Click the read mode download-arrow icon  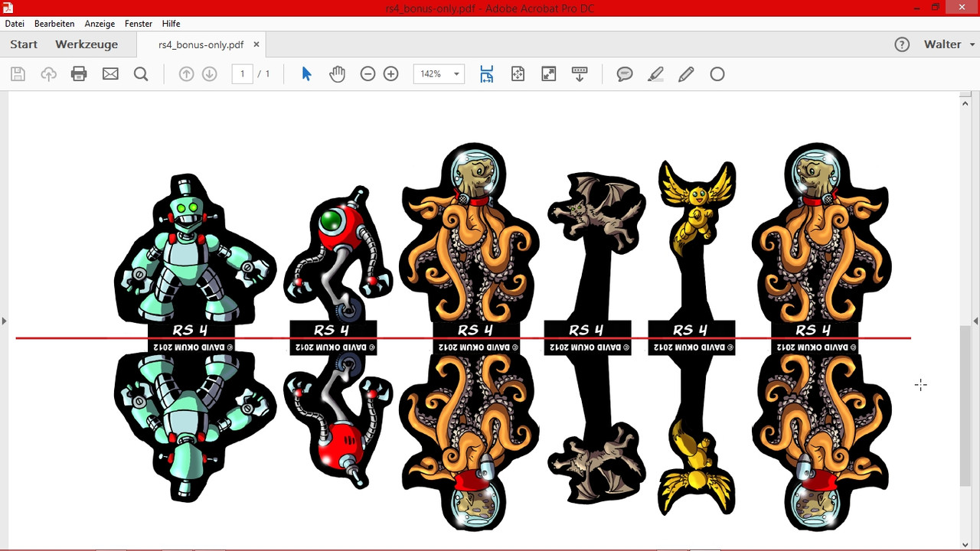click(x=580, y=74)
